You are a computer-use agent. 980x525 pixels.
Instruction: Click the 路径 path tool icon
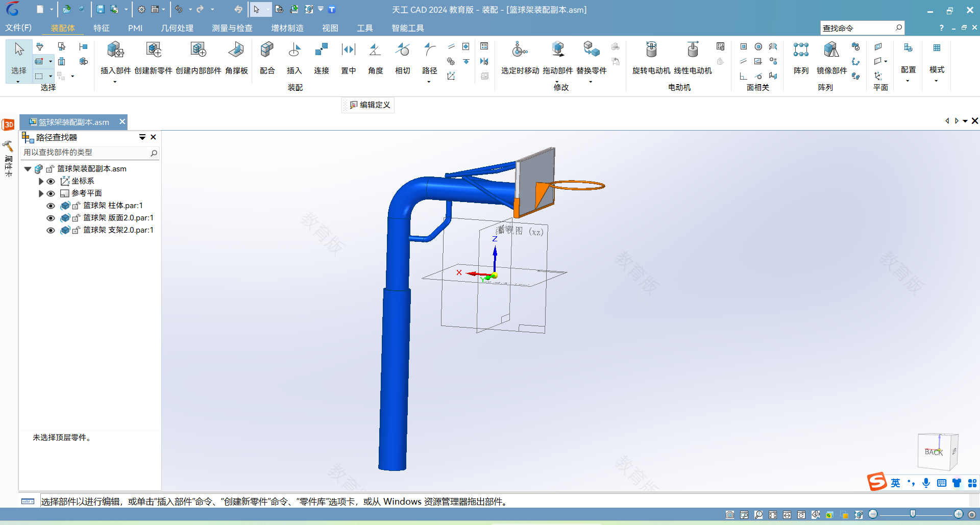[430, 50]
